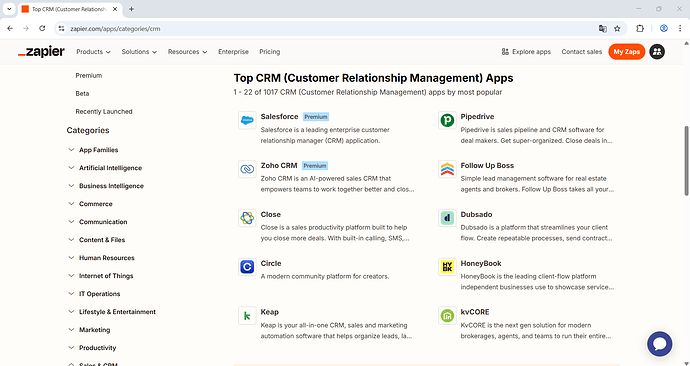This screenshot has height=366, width=690.
Task: Click the page vertical scrollbar thumb
Action: (x=686, y=161)
